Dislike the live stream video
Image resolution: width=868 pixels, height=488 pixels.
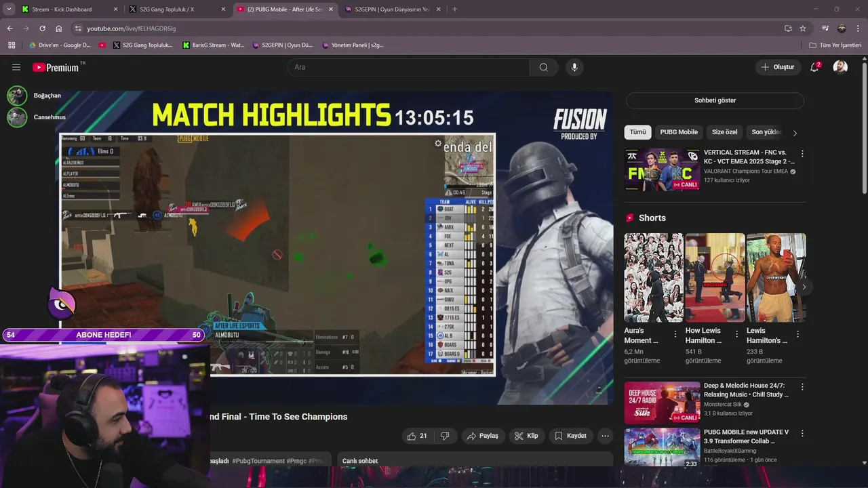(x=445, y=436)
